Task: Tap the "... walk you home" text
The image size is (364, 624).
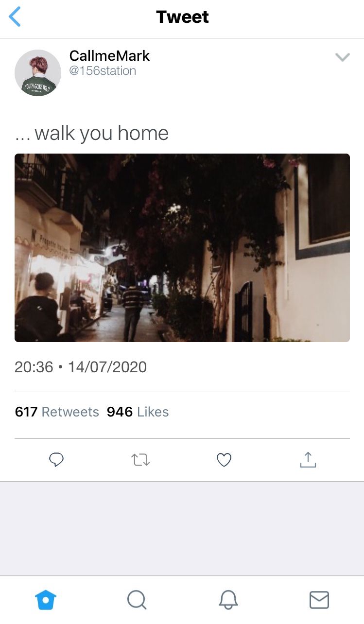Action: pyautogui.click(x=92, y=133)
